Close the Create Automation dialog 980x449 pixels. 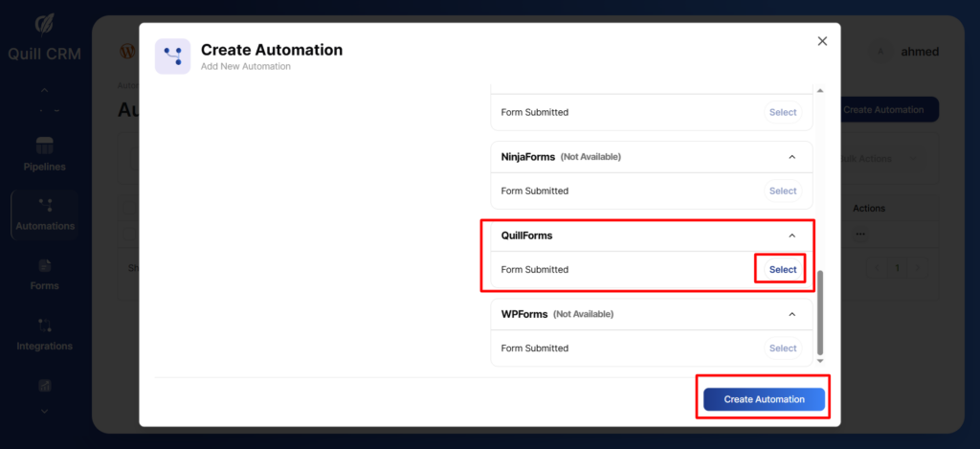tap(822, 41)
